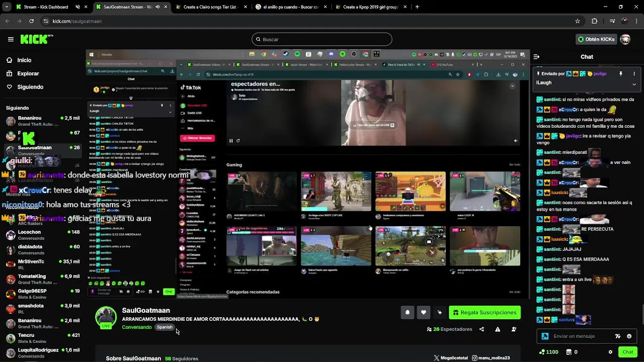Click Regala Suscripciones button
Viewport: 644px width, 362px height.
click(485, 312)
